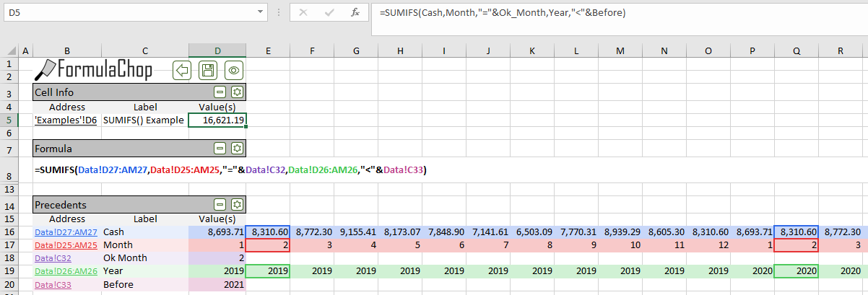Click the purple Ok Month value cell
The image size is (868, 295).
coord(217,258)
